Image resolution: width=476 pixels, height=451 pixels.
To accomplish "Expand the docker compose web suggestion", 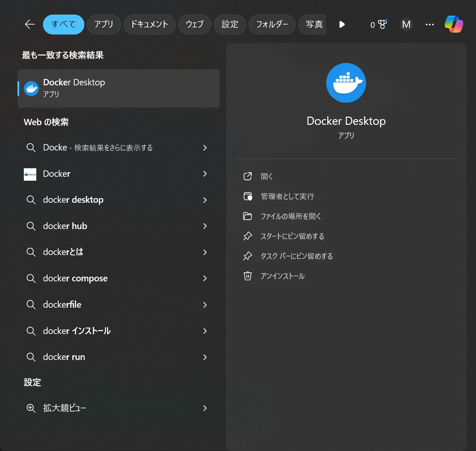I will tap(205, 278).
